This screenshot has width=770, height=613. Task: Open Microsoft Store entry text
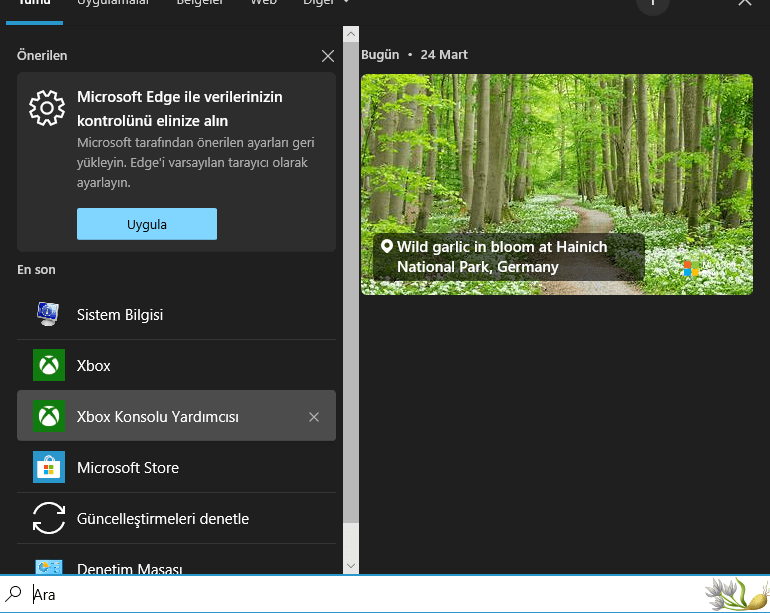(x=128, y=468)
